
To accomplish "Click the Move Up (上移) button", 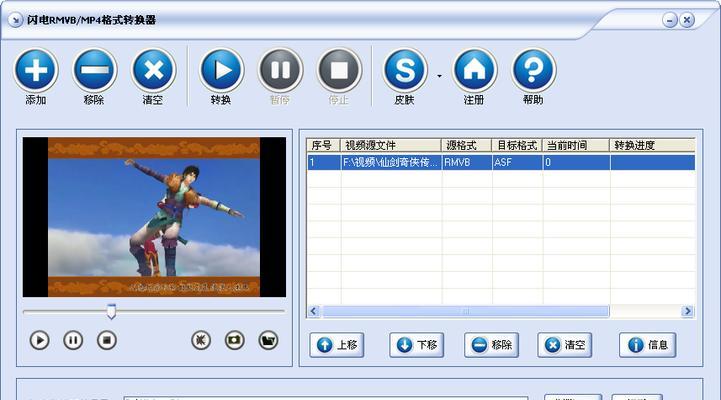I will (337, 345).
